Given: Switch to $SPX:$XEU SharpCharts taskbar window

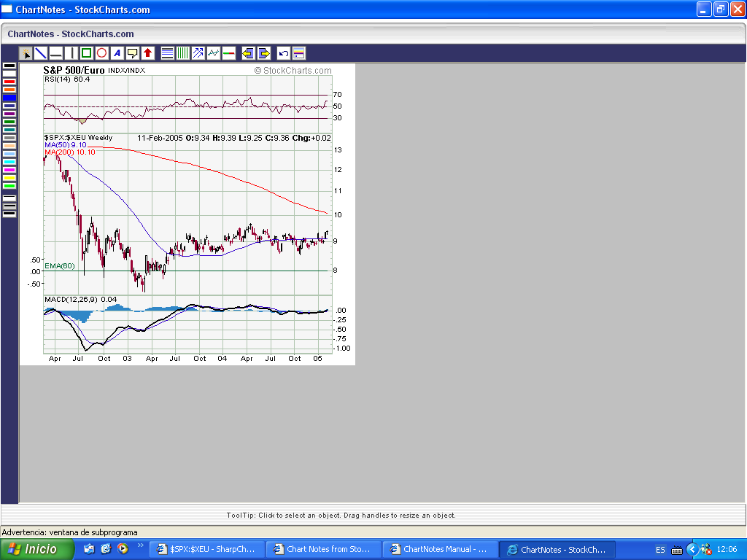Looking at the screenshot, I should [x=207, y=549].
